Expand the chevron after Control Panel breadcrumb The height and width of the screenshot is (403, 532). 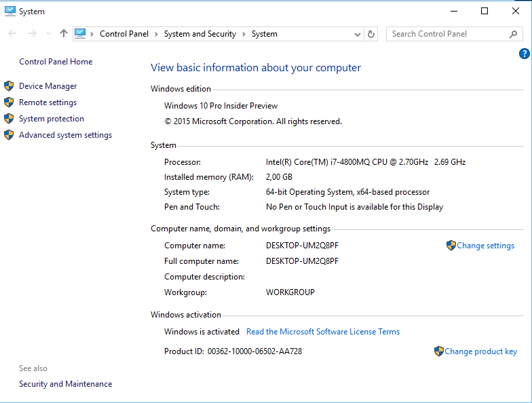(156, 34)
